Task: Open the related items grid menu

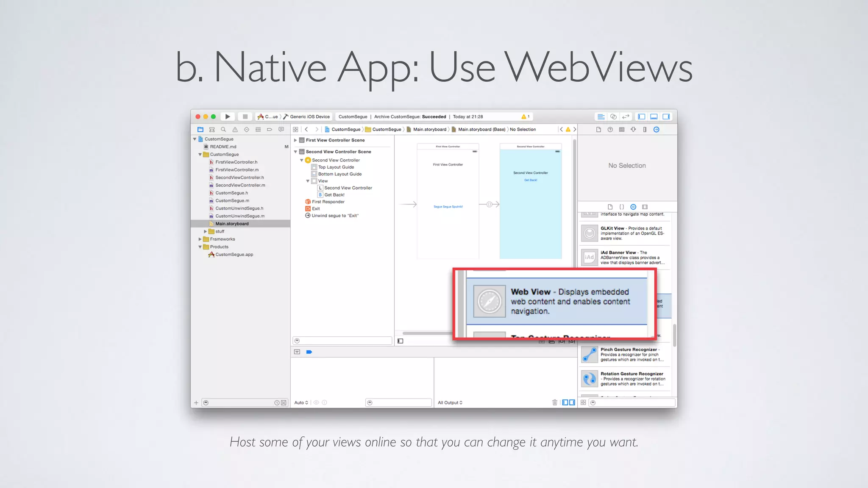Action: coord(295,130)
